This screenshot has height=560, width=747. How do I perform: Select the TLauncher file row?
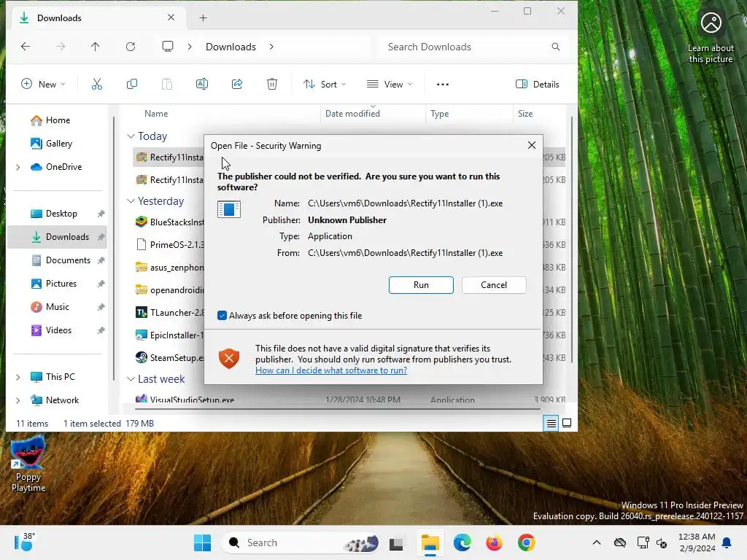169,312
